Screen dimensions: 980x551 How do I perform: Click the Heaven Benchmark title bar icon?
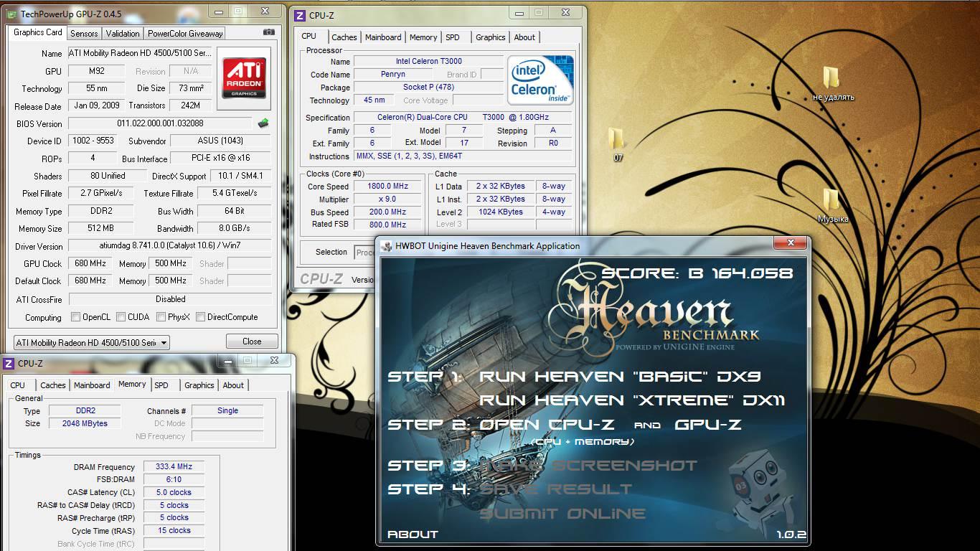[387, 246]
